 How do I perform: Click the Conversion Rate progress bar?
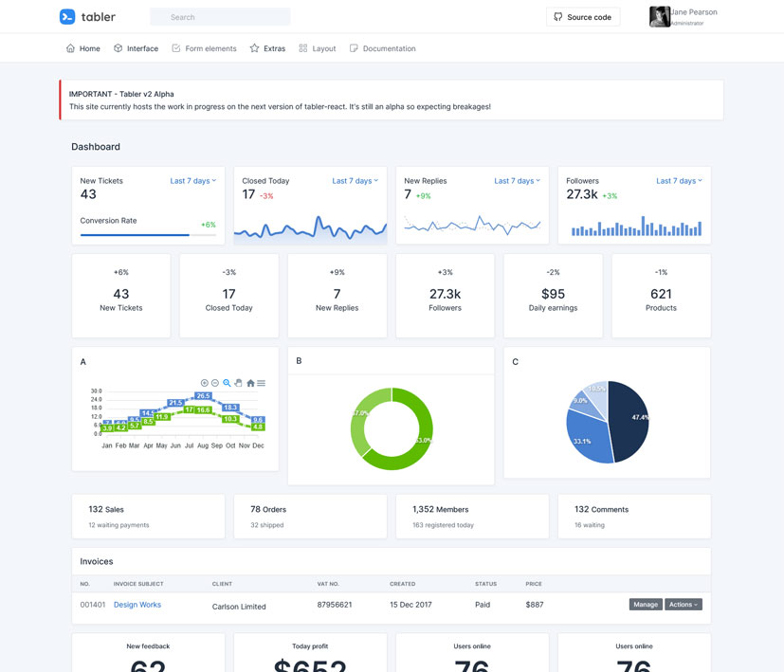147,233
